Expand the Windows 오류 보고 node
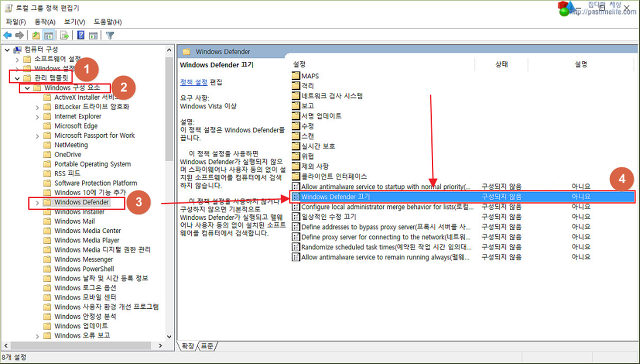This screenshot has height=364, width=640. click(37, 336)
